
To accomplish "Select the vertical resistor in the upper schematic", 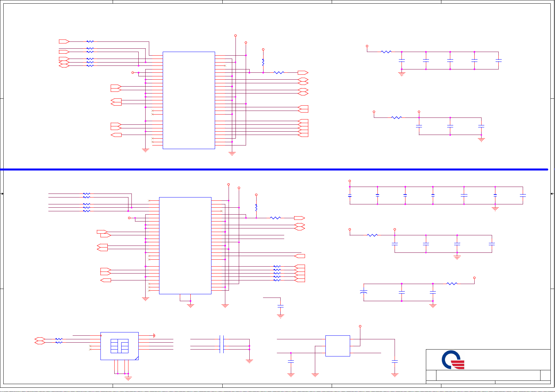I will [x=263, y=62].
